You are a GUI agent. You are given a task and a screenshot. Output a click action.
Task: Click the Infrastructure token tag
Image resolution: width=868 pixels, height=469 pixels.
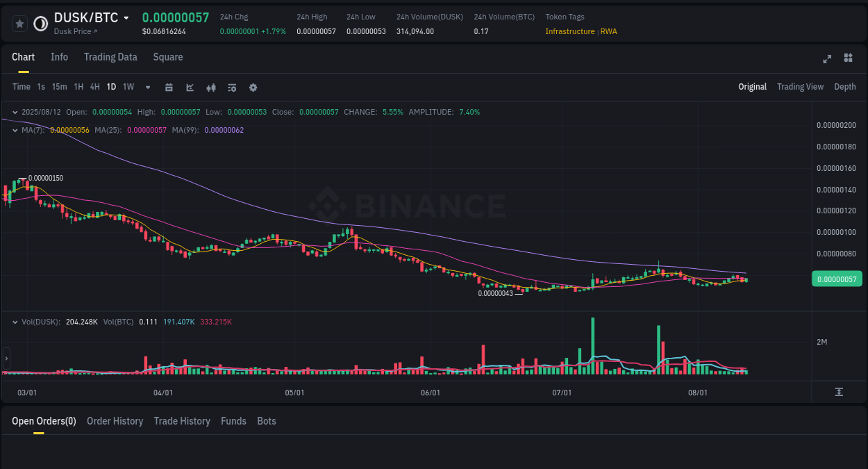[570, 31]
